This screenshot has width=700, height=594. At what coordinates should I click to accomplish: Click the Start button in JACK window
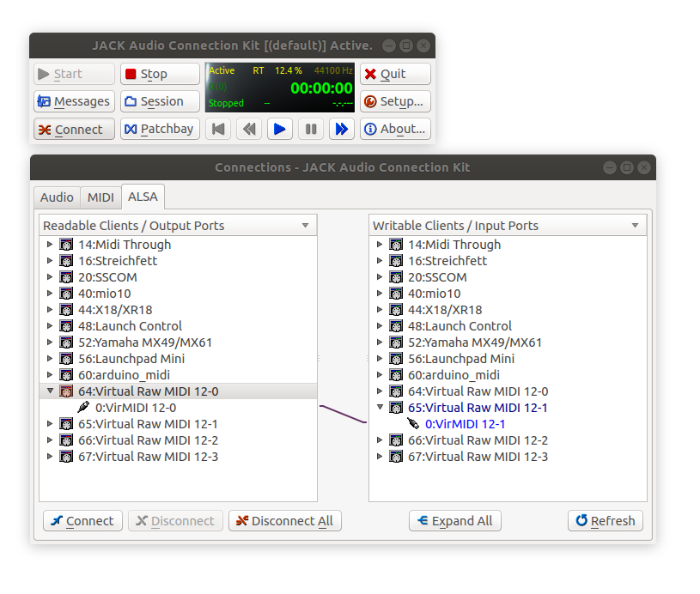(74, 74)
